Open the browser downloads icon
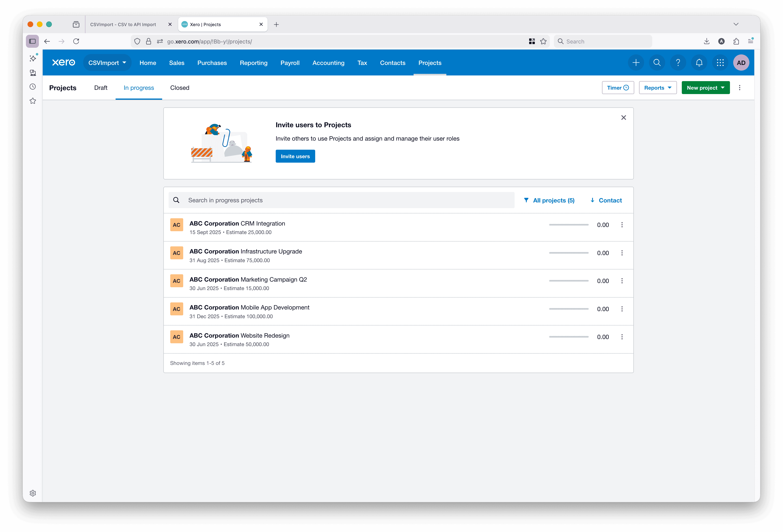The height and width of the screenshot is (532, 783). click(x=706, y=41)
